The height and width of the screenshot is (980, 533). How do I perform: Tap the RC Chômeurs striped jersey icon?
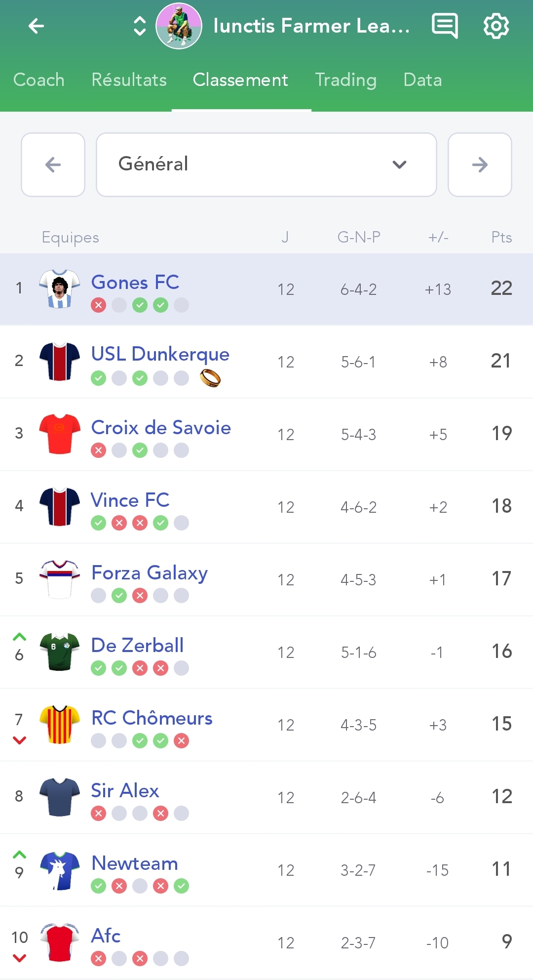[60, 724]
